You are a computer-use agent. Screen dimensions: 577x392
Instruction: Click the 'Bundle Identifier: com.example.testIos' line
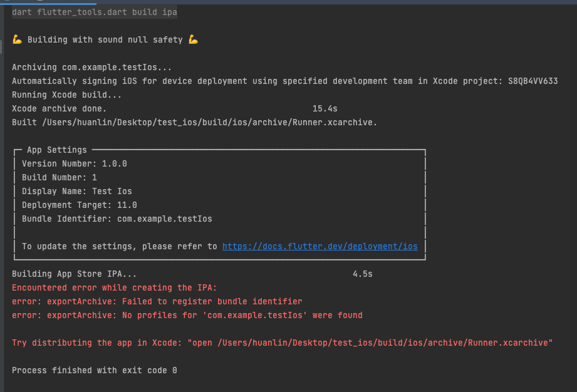[x=117, y=219]
